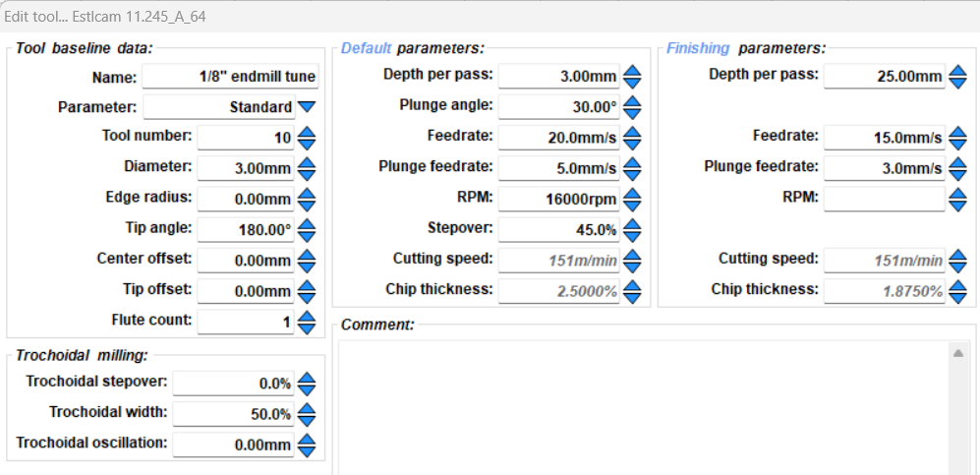Image resolution: width=980 pixels, height=475 pixels.
Task: Decrease the Stepover percentage
Action: click(632, 236)
